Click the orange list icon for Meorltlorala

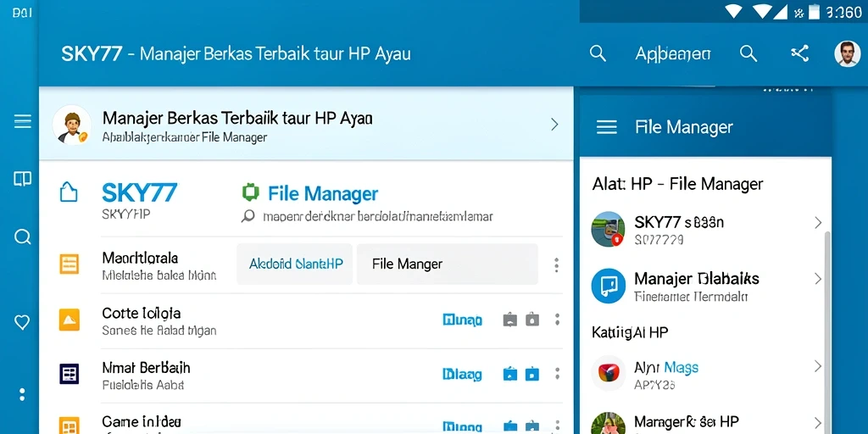tap(70, 264)
